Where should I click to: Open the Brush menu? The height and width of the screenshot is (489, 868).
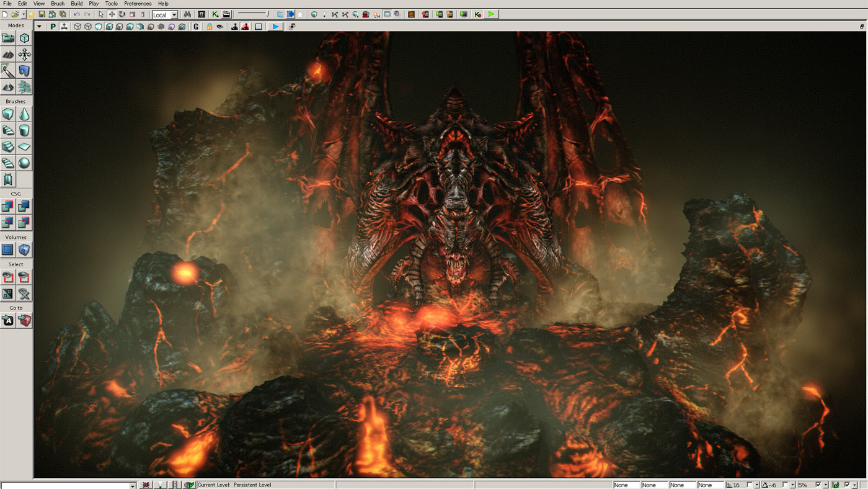[x=58, y=4]
